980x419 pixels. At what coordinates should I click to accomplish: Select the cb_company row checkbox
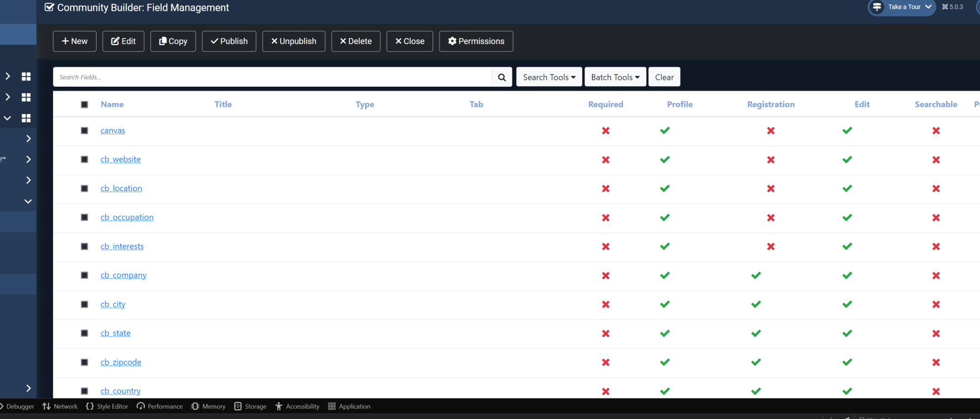coord(84,275)
